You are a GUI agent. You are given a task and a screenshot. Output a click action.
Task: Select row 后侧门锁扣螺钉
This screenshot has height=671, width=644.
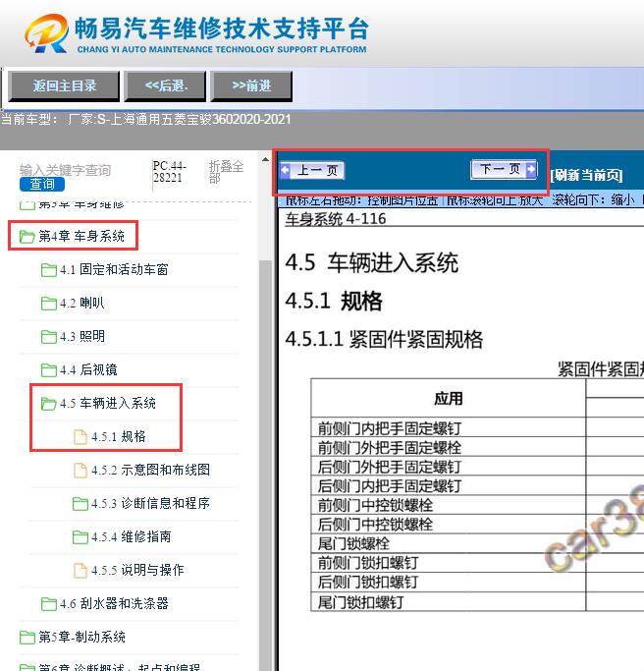(x=448, y=582)
